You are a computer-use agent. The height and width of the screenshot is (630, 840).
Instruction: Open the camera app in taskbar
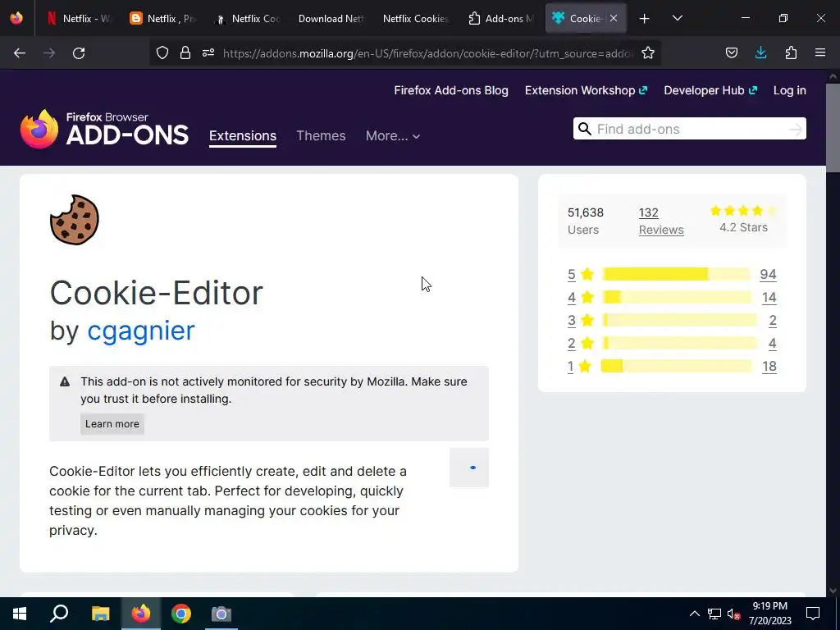point(221,614)
